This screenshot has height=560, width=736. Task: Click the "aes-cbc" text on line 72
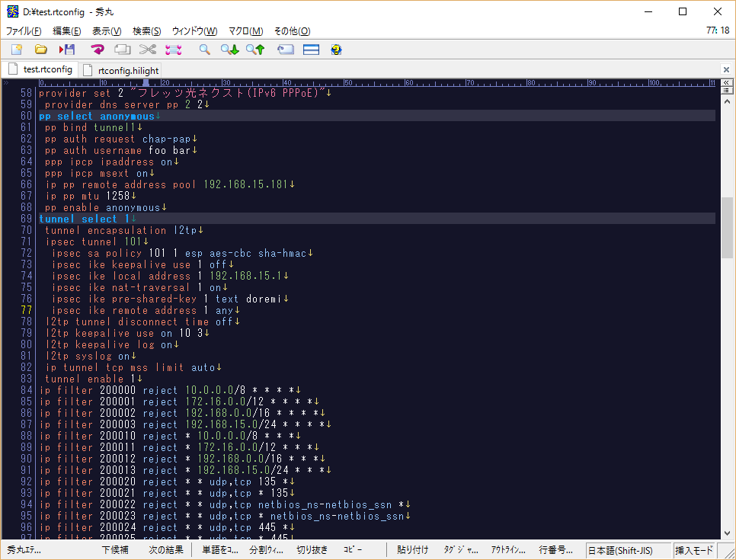(230, 253)
